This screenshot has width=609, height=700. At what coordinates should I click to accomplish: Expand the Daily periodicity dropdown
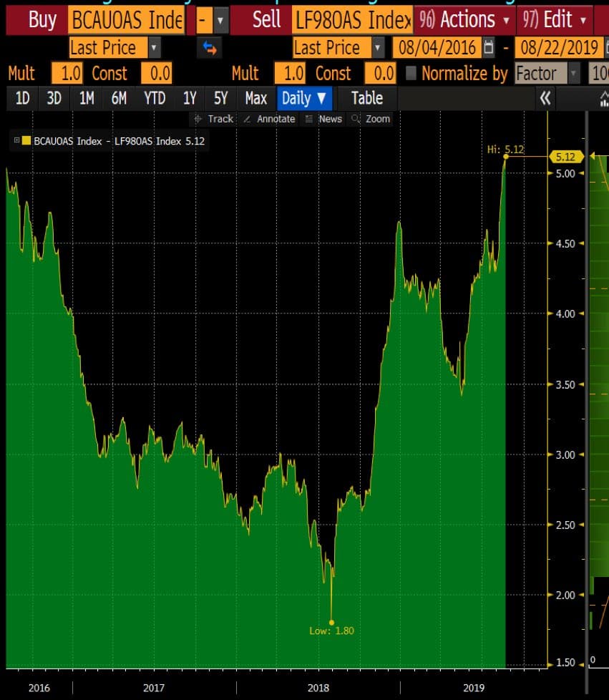[x=304, y=98]
